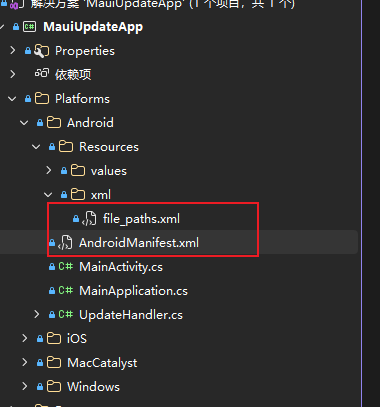Click the folder icon next to Platforms
The width and height of the screenshot is (380, 407).
42,99
